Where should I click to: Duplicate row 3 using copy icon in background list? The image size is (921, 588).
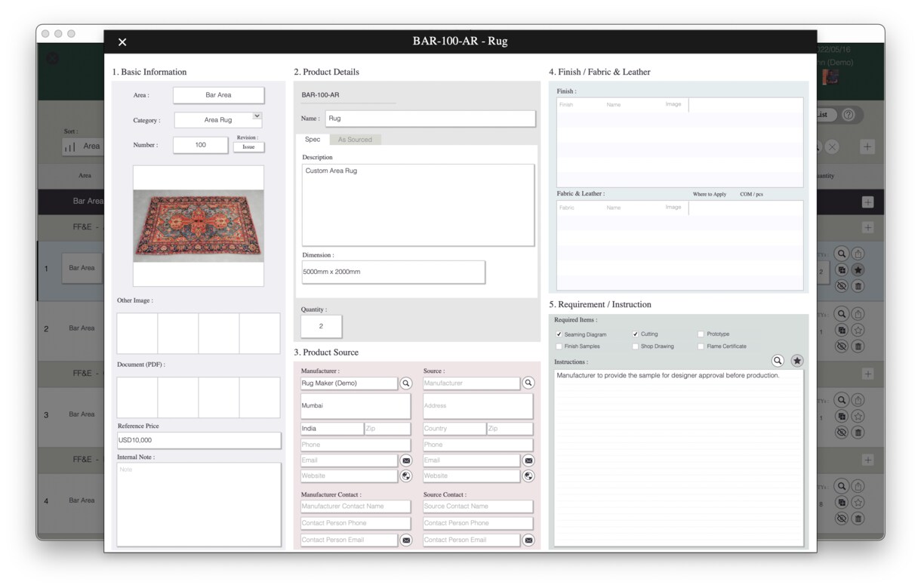point(842,416)
